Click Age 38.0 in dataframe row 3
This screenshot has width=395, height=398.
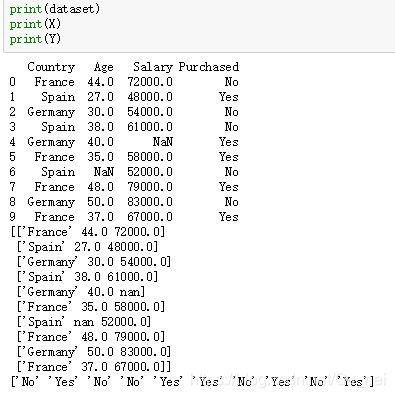(x=100, y=127)
